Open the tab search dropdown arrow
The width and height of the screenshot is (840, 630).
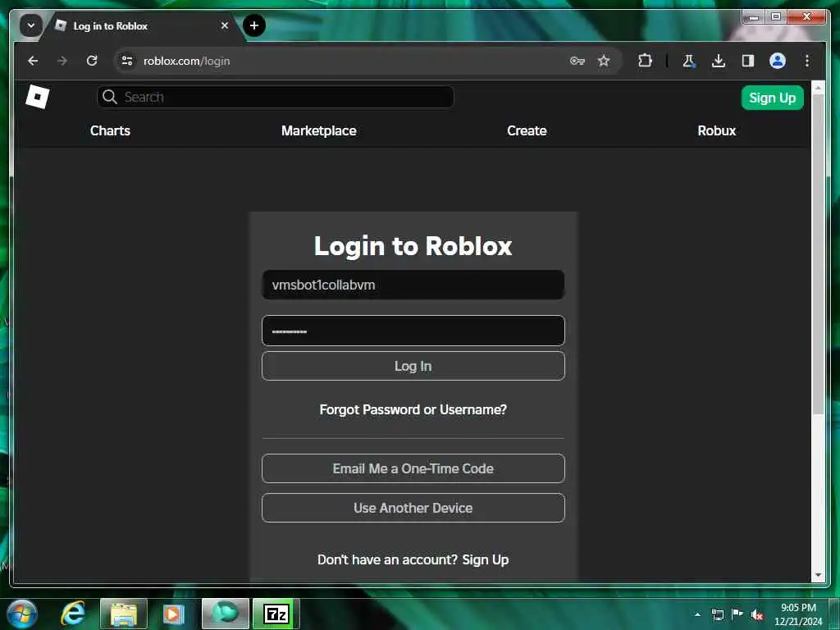31,25
